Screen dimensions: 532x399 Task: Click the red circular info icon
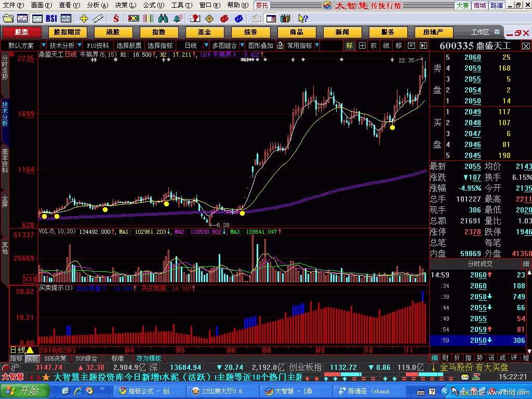coord(224,18)
